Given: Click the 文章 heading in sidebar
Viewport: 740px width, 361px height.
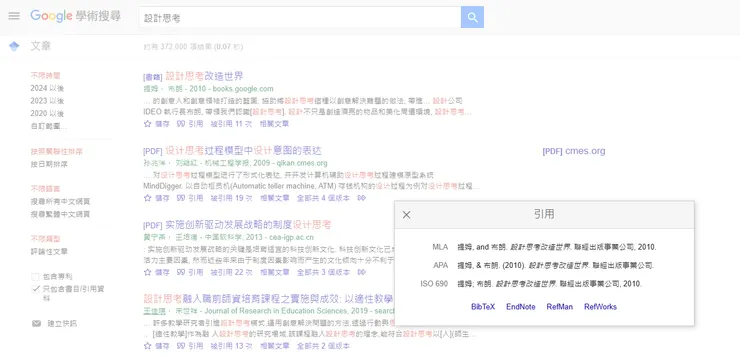Looking at the screenshot, I should [x=41, y=46].
